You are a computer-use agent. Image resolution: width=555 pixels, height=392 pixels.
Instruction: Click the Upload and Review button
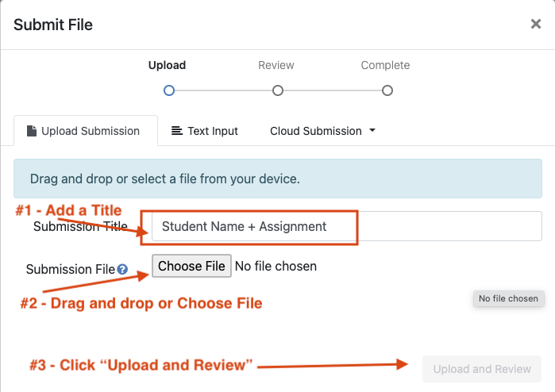482,369
